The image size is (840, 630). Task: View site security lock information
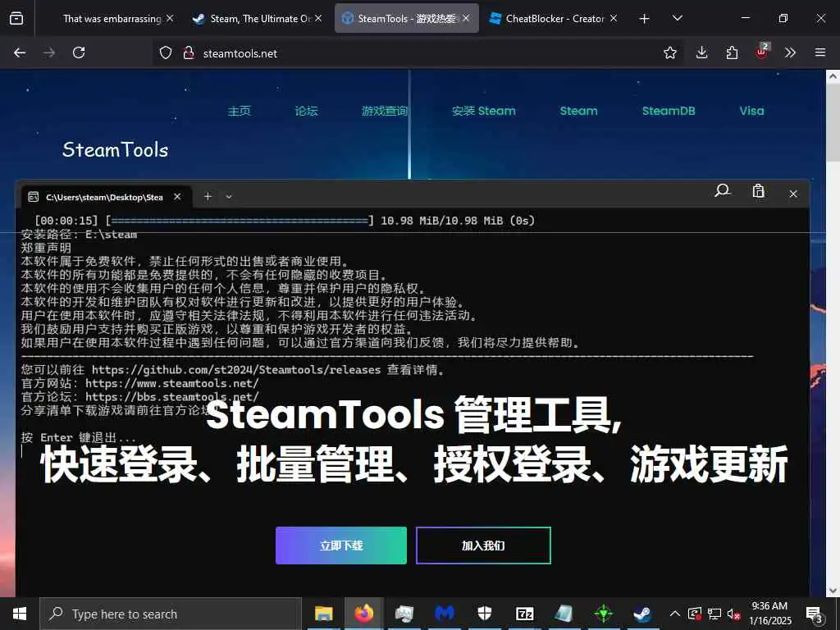pos(189,52)
